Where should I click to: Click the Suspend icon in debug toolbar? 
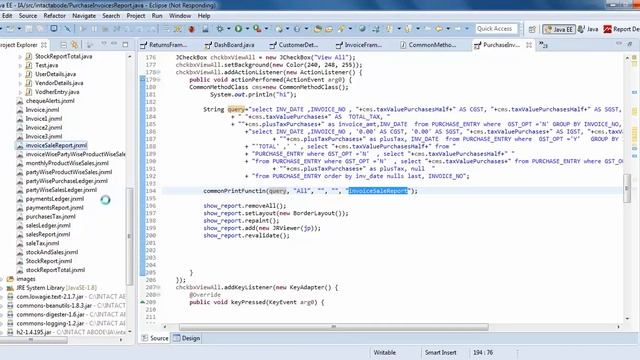(x=94, y=29)
